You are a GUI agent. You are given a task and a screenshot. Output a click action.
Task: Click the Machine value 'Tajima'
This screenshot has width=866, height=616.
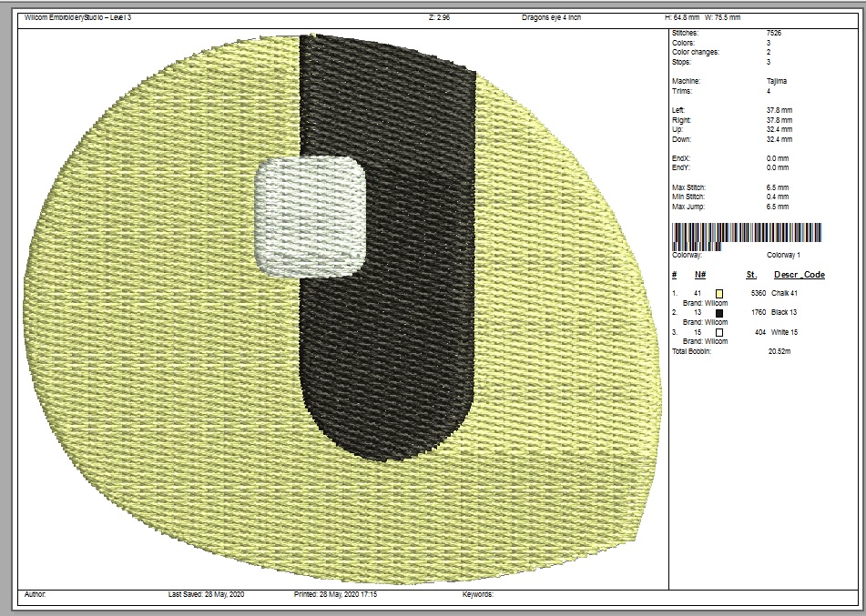pyautogui.click(x=777, y=81)
